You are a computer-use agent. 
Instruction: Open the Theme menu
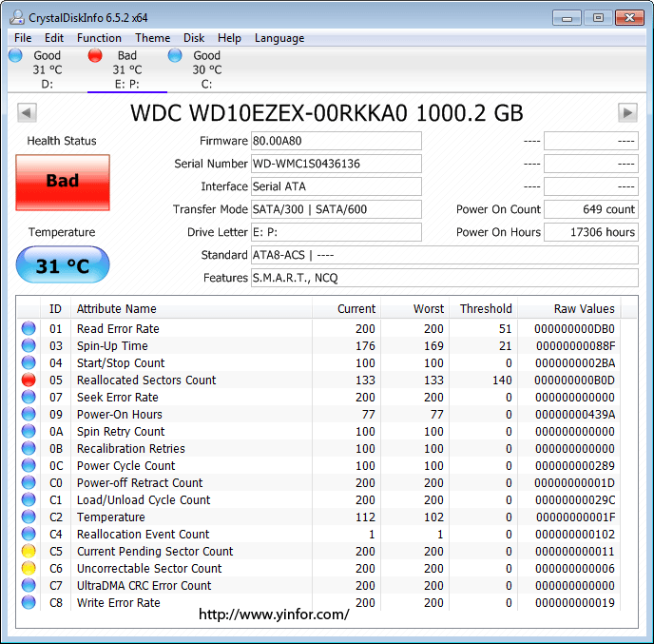point(153,38)
